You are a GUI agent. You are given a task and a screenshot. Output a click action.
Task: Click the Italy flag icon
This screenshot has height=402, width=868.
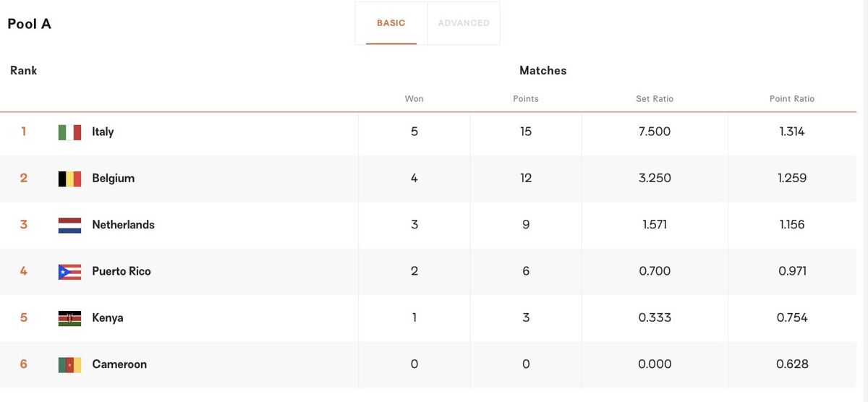[x=69, y=132]
